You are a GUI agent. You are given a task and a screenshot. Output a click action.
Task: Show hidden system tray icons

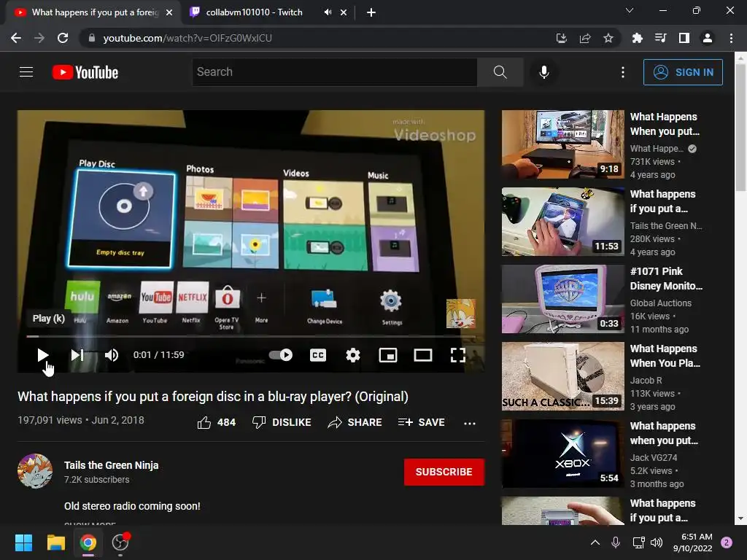[595, 542]
